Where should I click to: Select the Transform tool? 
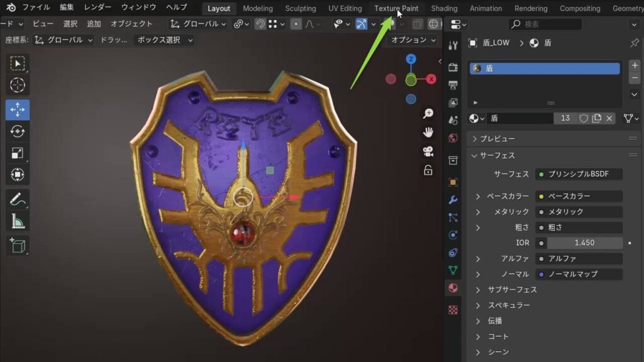coord(17,175)
